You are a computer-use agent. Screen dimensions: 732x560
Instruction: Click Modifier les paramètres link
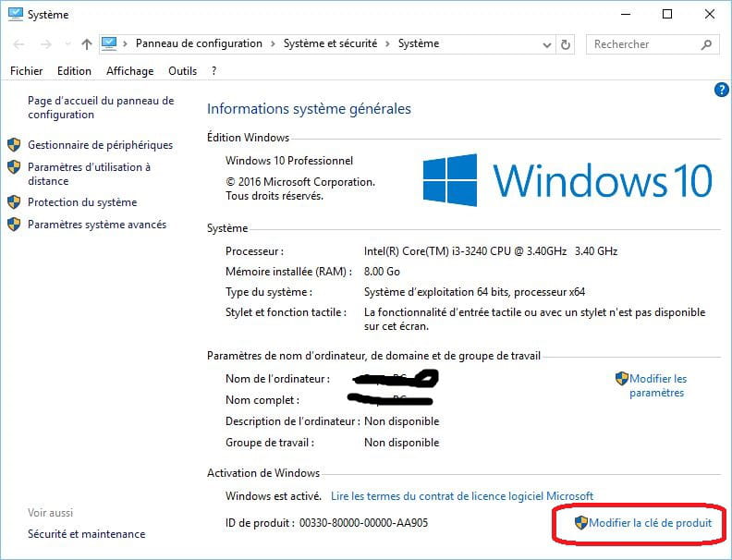point(658,385)
